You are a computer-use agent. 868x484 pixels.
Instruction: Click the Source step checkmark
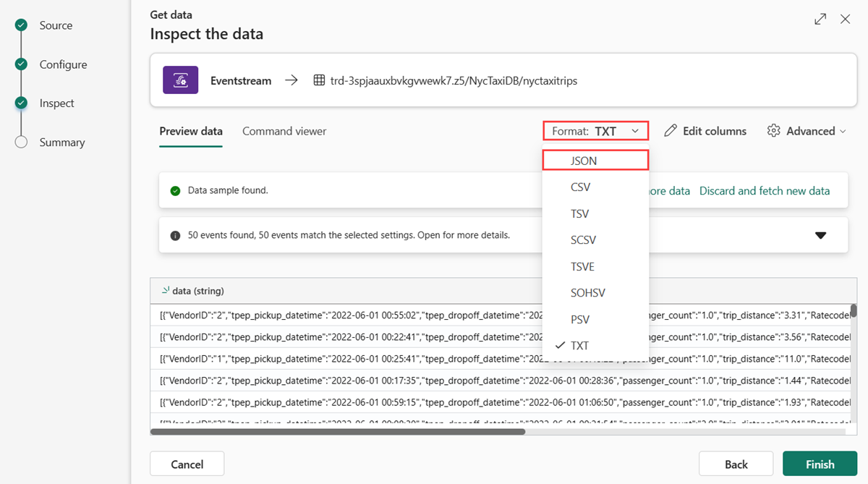21,25
